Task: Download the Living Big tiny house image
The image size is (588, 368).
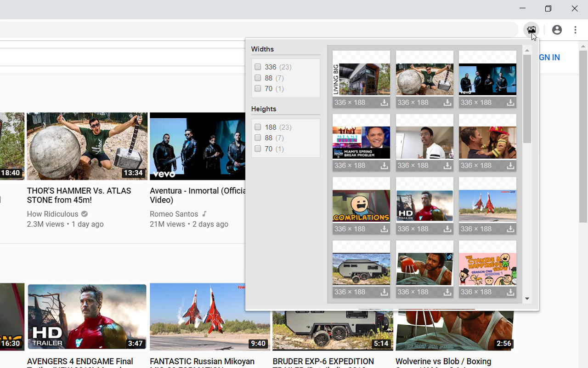Action: (x=384, y=103)
